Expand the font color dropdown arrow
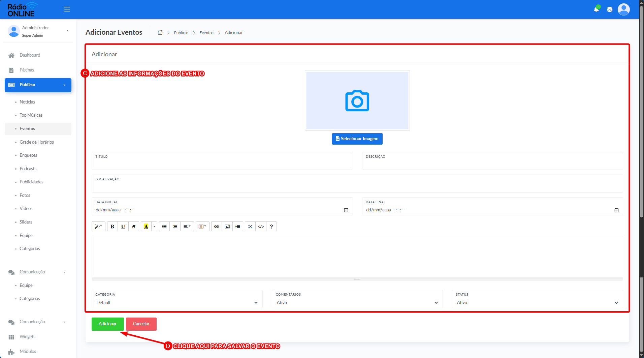This screenshot has width=644, height=358. [154, 227]
